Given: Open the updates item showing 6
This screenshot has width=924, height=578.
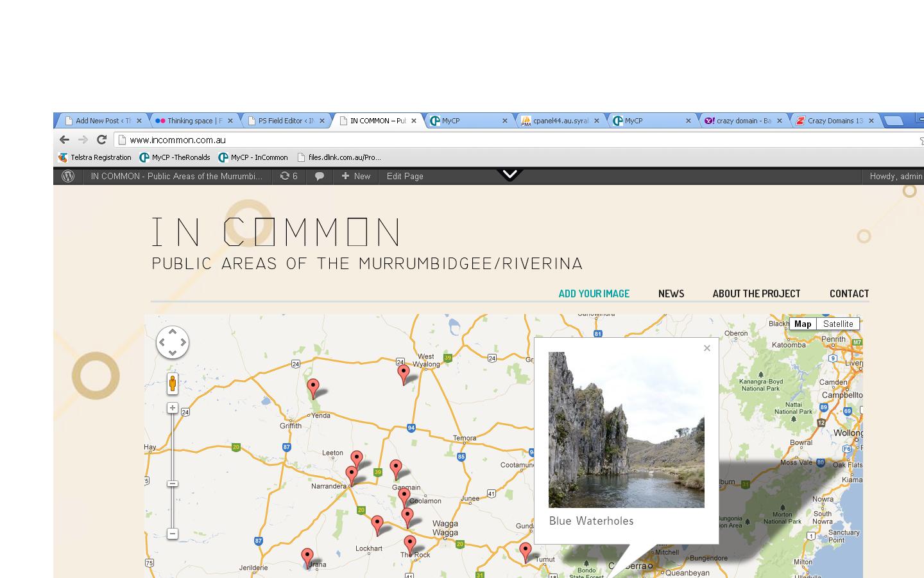Looking at the screenshot, I should [x=289, y=176].
